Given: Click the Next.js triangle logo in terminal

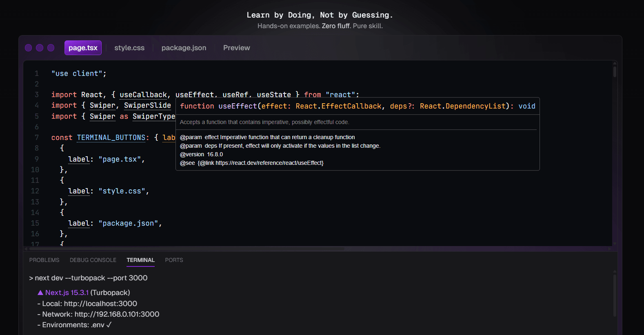Looking at the screenshot, I should 40,293.
